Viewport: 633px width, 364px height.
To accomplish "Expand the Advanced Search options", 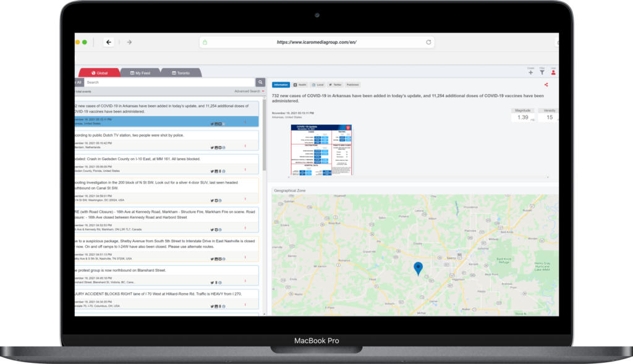I will (x=249, y=91).
